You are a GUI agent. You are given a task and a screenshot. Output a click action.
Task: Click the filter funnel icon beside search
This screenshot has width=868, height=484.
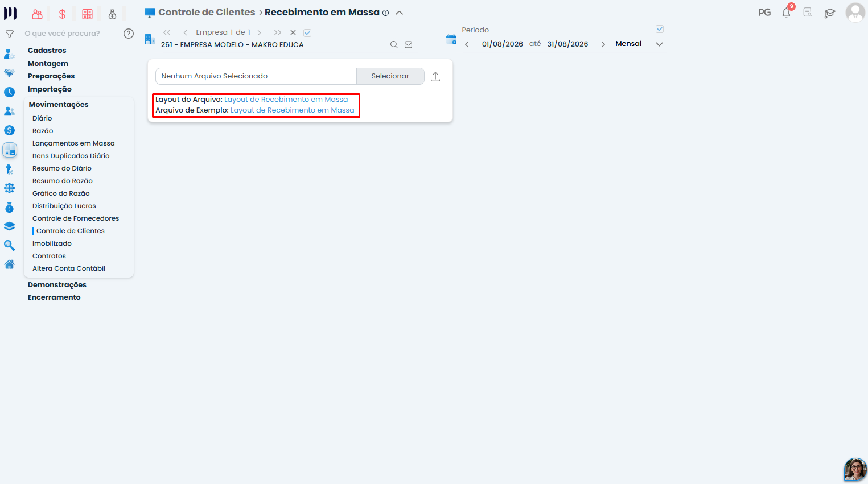(10, 34)
